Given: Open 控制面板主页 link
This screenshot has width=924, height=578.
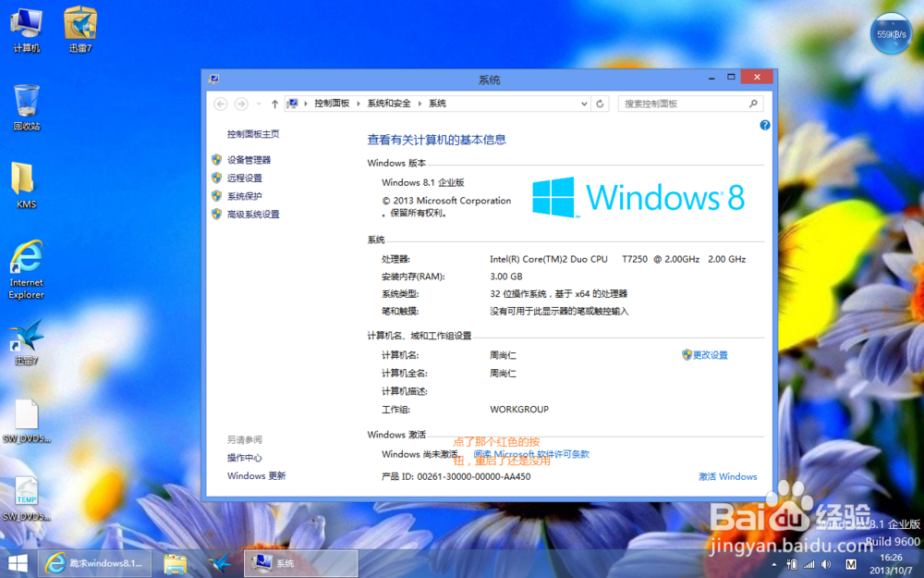Looking at the screenshot, I should (253, 134).
